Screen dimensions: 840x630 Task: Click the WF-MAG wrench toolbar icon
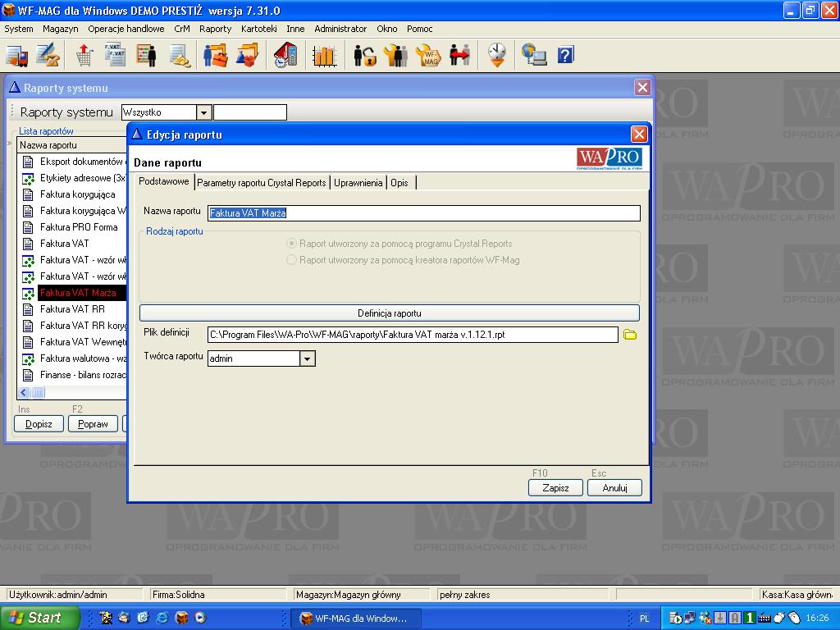coord(428,55)
